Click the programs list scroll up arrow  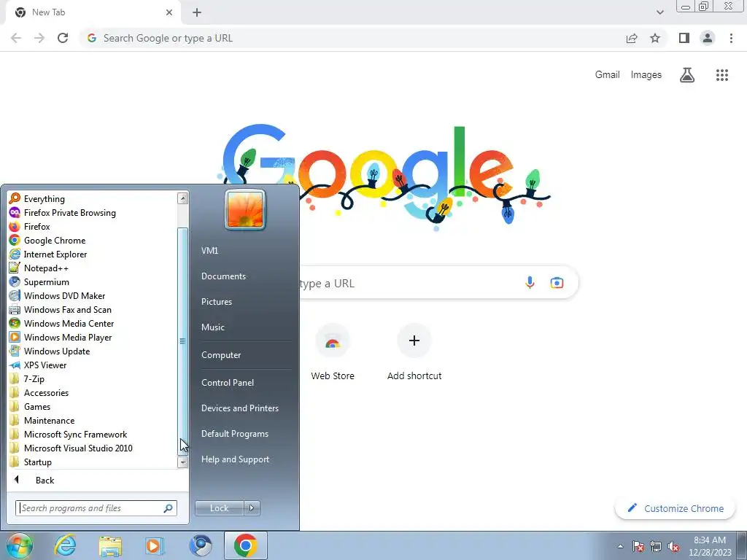tap(183, 198)
